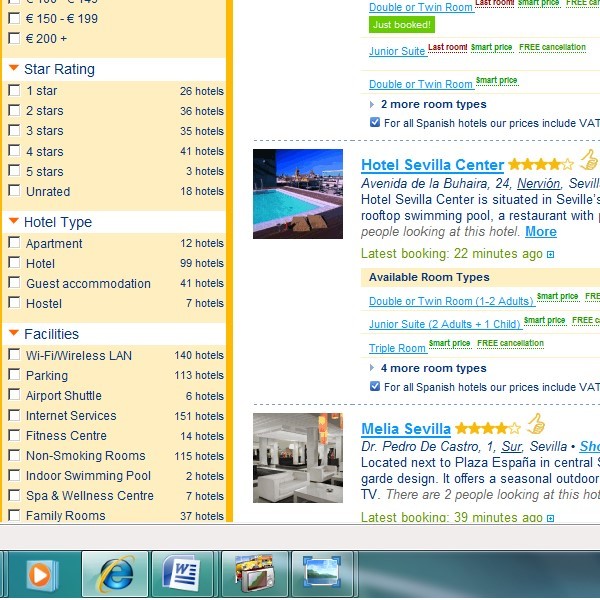Open Hotel Sevilla Center pool thumbnail
The image size is (600, 600).
click(x=298, y=194)
